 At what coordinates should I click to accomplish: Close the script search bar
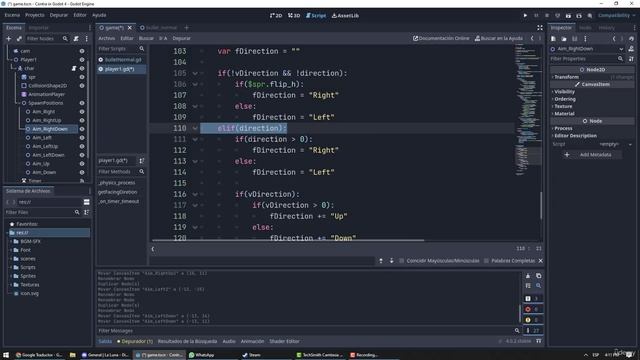click(x=540, y=260)
